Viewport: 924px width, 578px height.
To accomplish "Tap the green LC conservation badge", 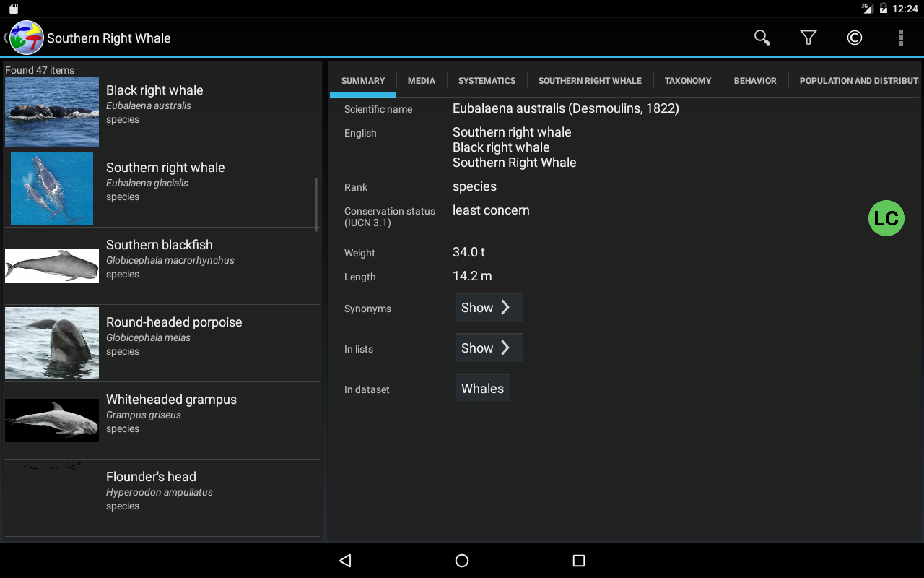I will [886, 218].
